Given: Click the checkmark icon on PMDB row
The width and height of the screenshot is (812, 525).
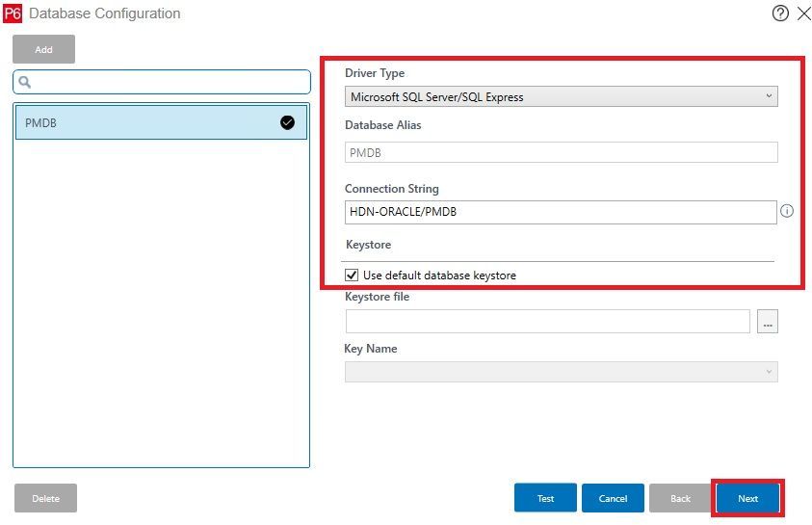Looking at the screenshot, I should pos(287,122).
